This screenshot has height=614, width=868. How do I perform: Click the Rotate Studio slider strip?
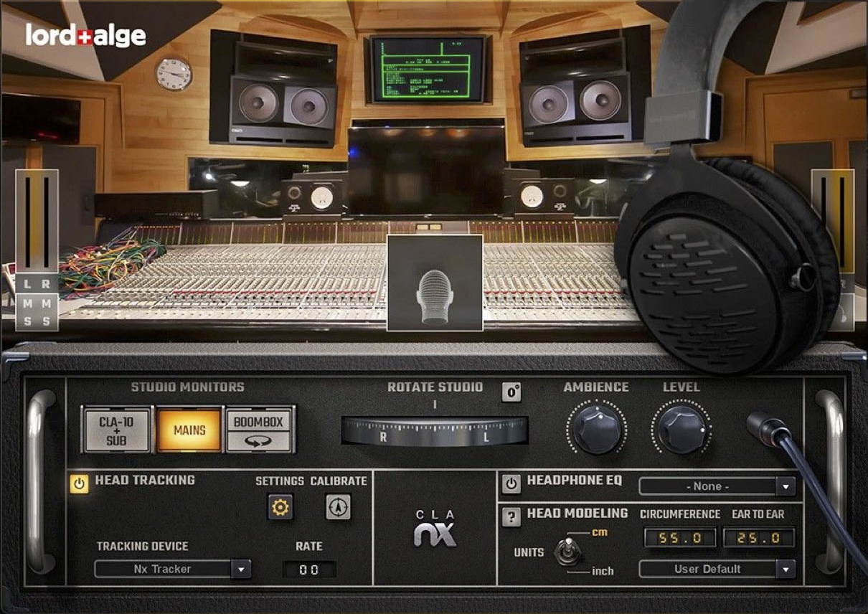click(x=435, y=431)
